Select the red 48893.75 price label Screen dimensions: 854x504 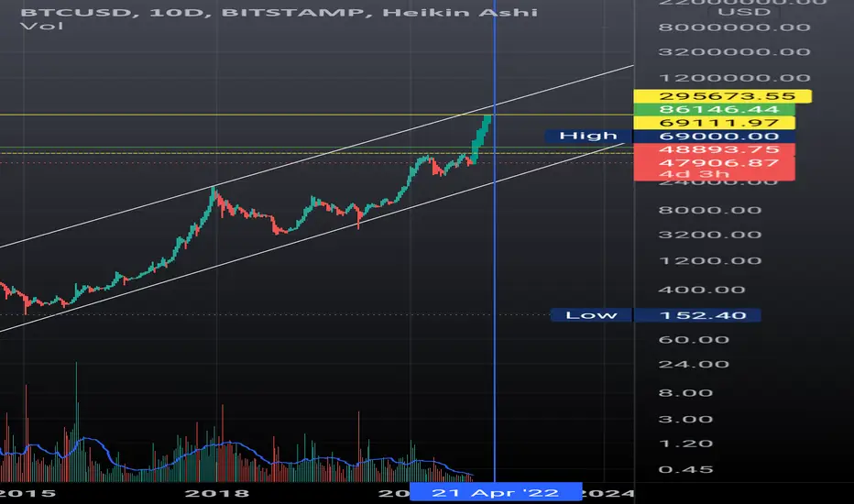(714, 149)
